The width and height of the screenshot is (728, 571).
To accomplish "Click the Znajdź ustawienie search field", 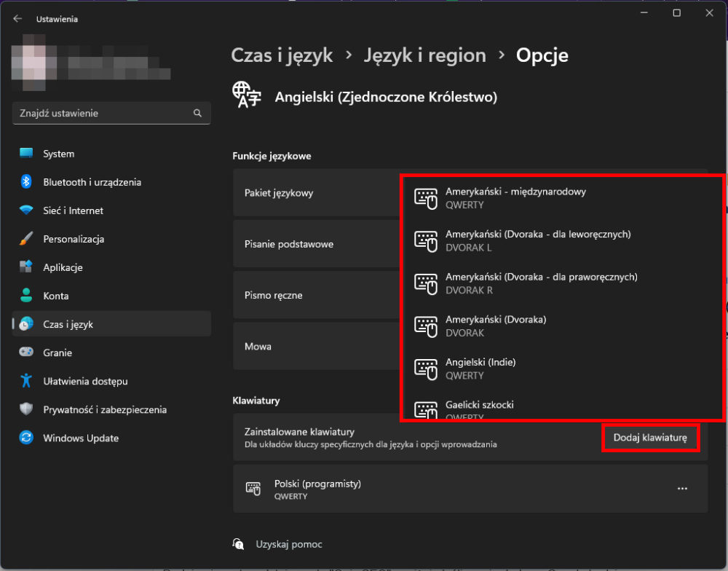I will click(x=102, y=114).
